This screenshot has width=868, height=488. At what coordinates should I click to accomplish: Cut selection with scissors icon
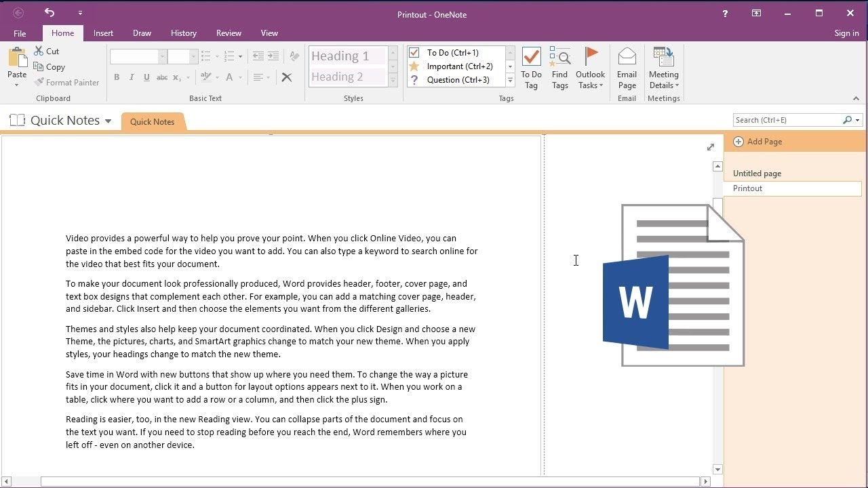tap(47, 52)
